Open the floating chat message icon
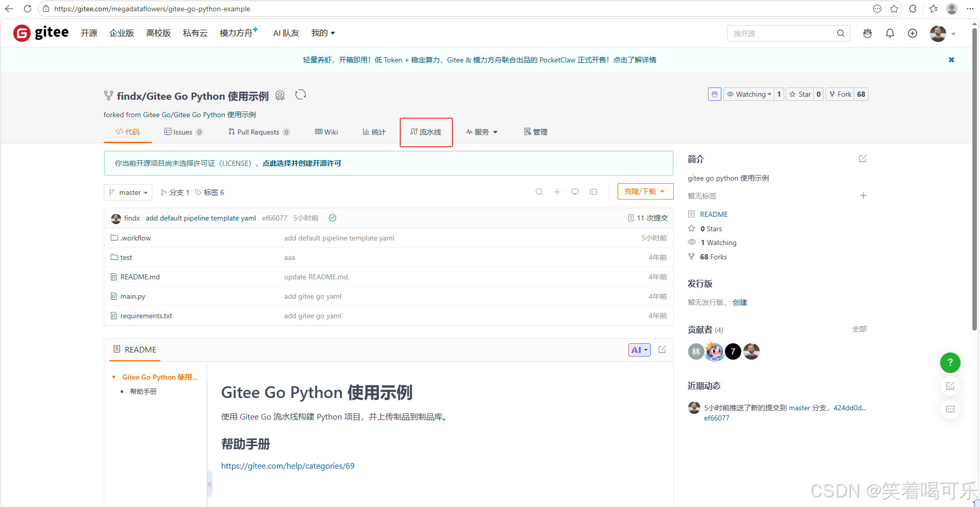The width and height of the screenshot is (980, 507). tap(950, 409)
